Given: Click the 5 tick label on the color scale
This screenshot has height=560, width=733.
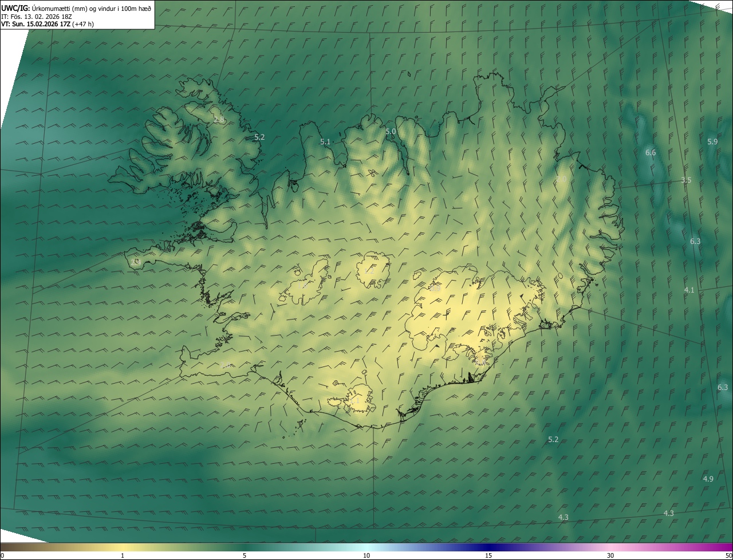Looking at the screenshot, I should (245, 555).
